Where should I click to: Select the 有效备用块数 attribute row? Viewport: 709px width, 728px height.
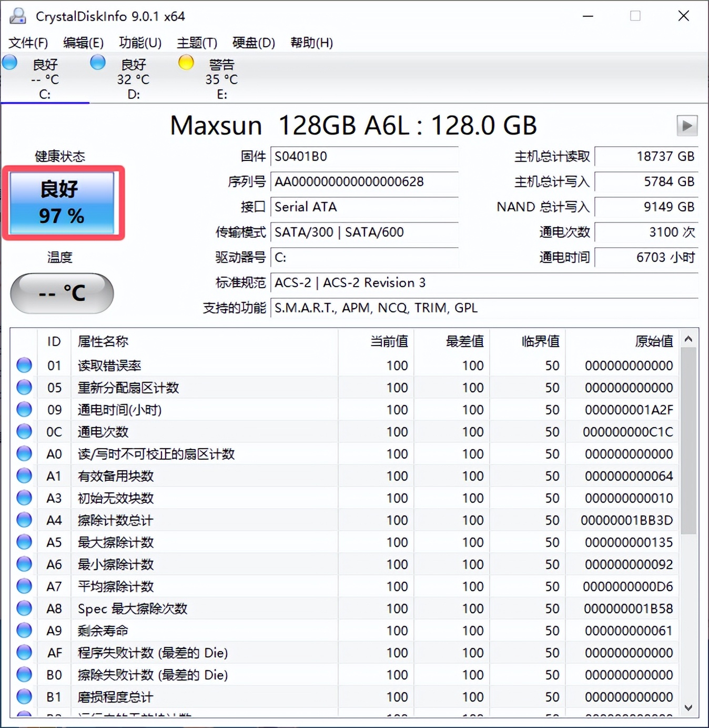345,476
